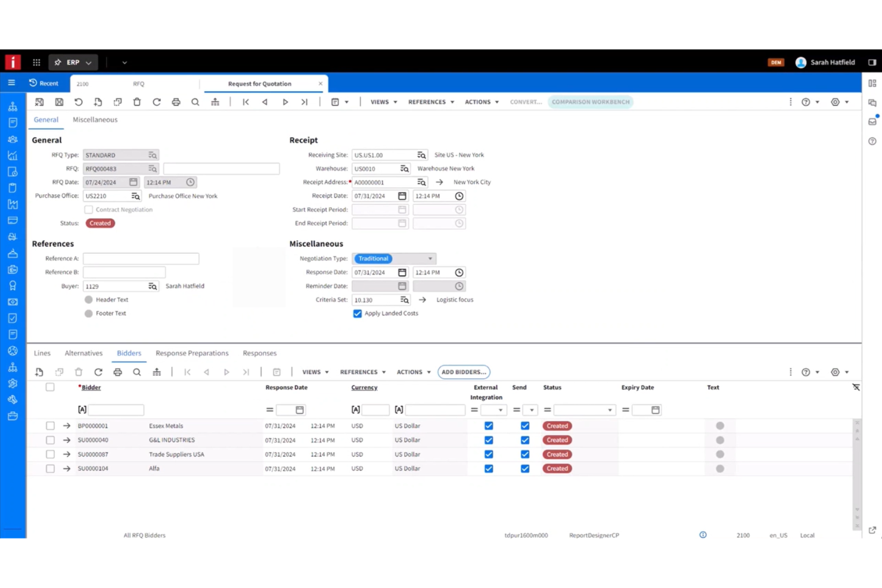Click the Created status pill for Trade Suppliers USA
This screenshot has height=588, width=882.
point(557,454)
